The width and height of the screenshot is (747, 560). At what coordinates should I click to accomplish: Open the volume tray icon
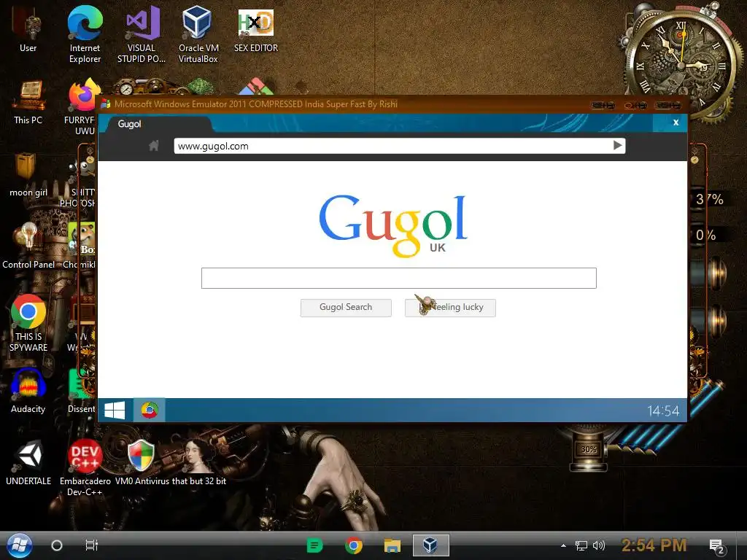tap(599, 545)
